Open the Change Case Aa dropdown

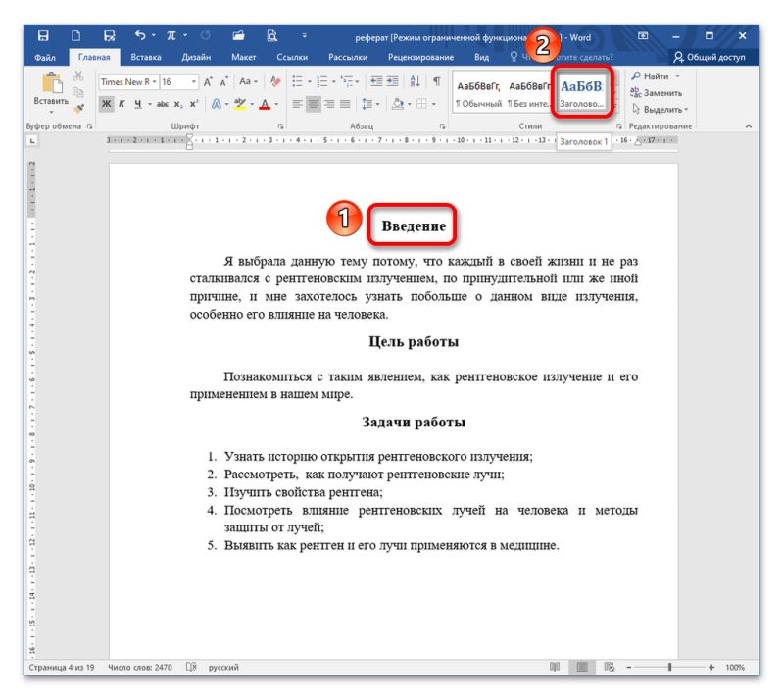pos(249,81)
